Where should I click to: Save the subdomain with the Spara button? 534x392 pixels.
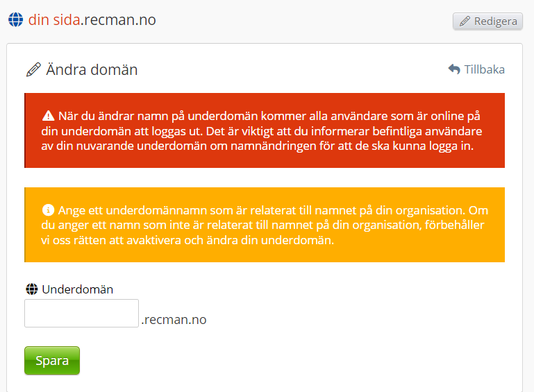coord(52,361)
